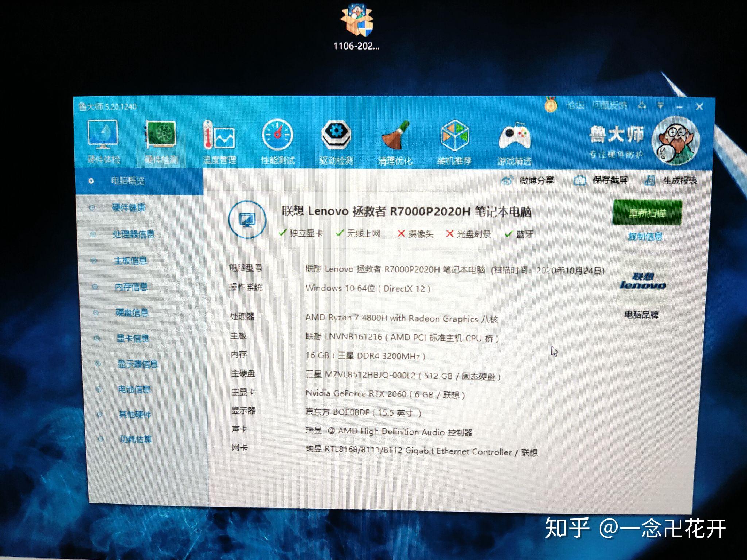Click the gold medal icon in title bar

[x=550, y=105]
